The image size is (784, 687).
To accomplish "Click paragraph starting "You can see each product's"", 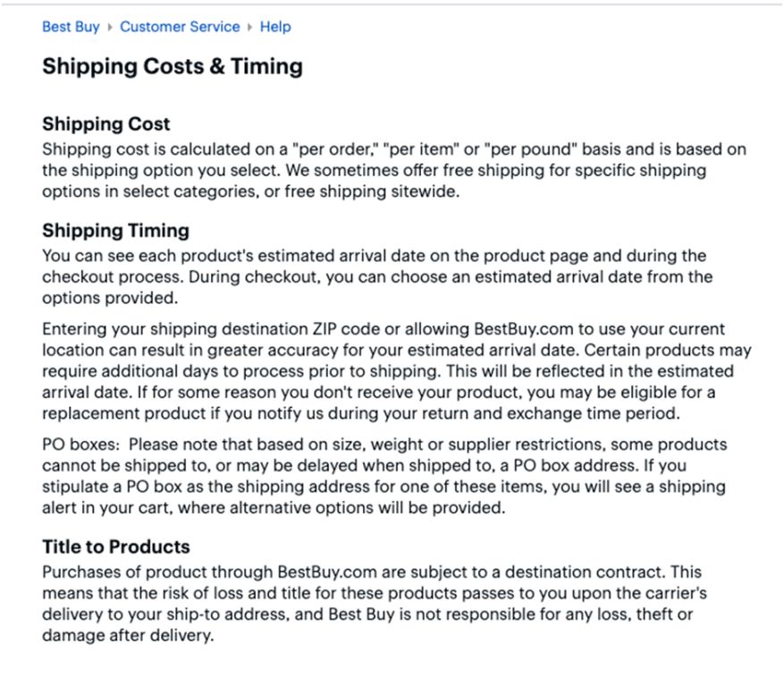I will (x=377, y=276).
